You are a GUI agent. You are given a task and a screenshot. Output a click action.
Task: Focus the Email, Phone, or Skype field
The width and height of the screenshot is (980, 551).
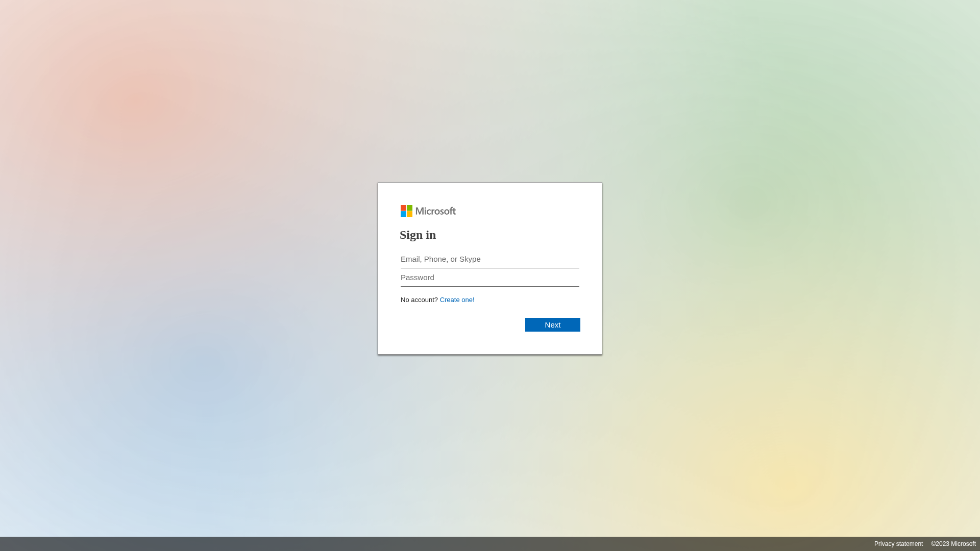(490, 259)
